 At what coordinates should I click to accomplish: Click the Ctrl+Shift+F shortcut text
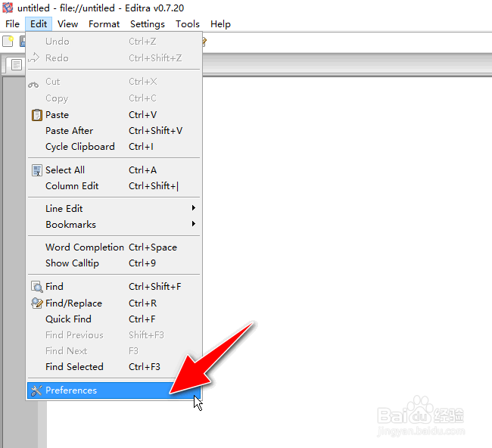(x=155, y=286)
